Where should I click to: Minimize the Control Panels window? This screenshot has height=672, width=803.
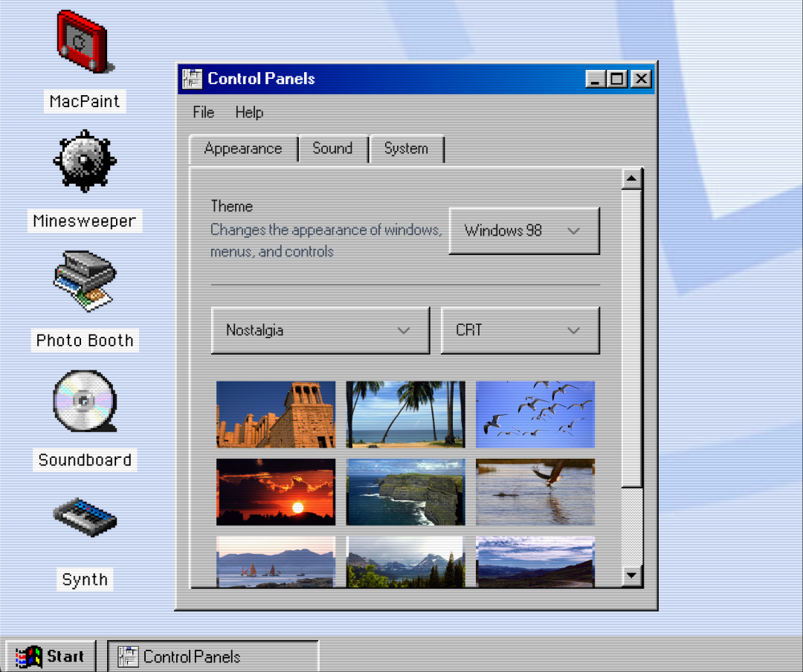595,79
